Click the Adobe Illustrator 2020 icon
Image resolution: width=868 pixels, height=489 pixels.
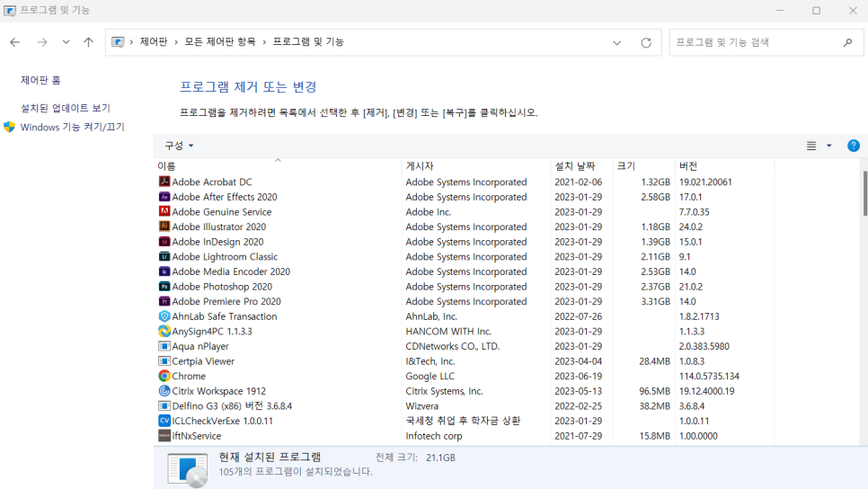point(164,227)
